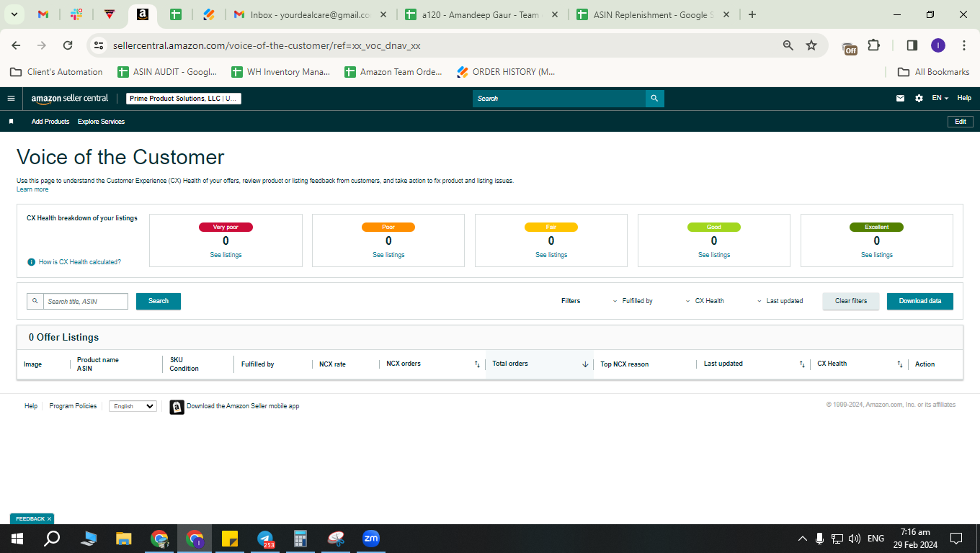The image size is (980, 553).
Task: Open WH Inventory Management bookmark
Action: pos(280,72)
